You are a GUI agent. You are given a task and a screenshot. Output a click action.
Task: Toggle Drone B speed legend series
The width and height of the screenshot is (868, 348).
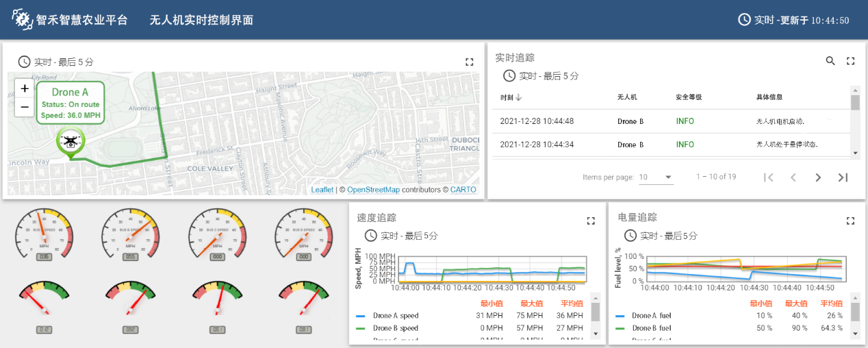pos(395,328)
